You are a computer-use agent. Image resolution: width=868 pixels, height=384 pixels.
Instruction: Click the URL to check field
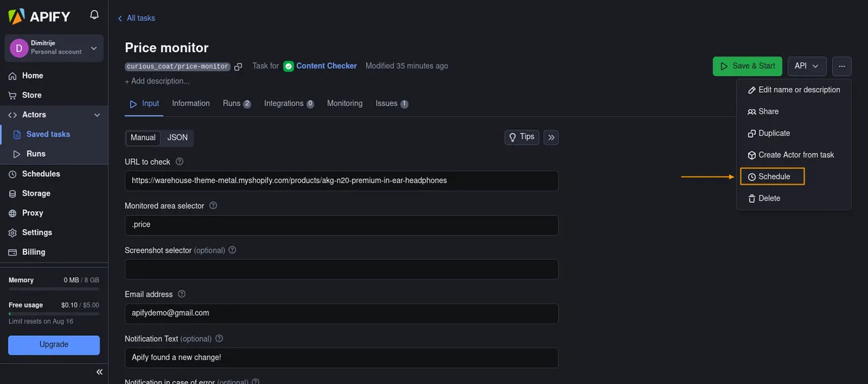341,181
